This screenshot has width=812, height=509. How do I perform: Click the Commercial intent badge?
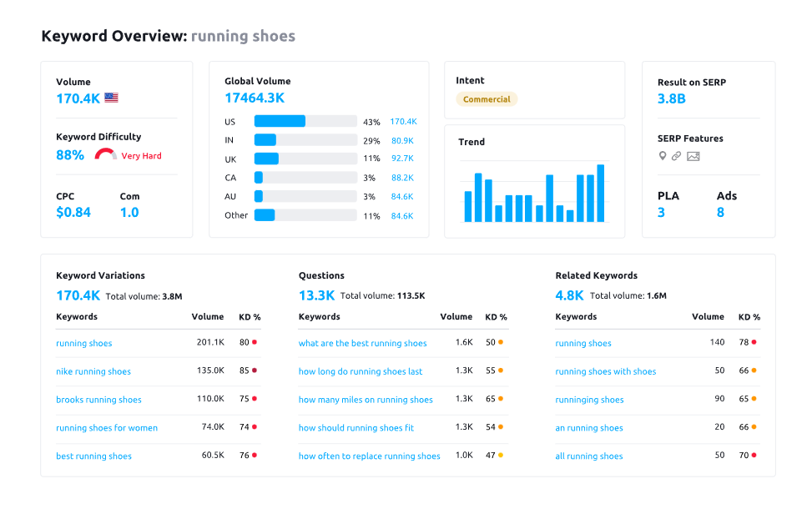(x=487, y=98)
